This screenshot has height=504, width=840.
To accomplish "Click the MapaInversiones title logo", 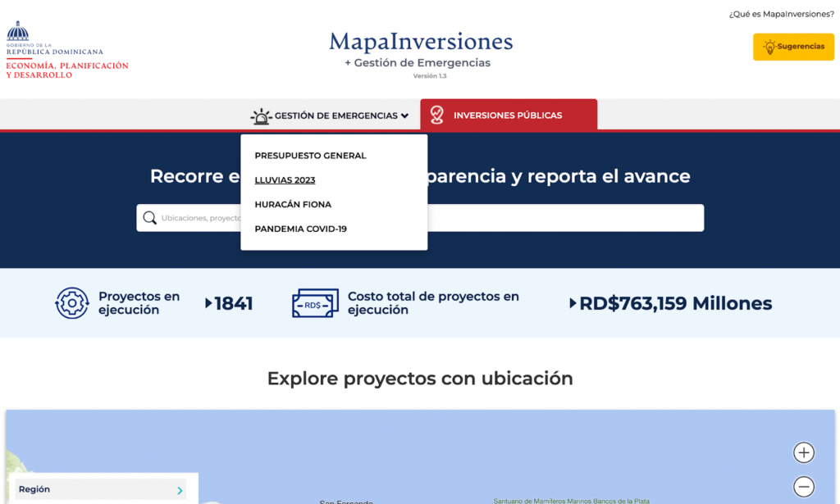I will pyautogui.click(x=421, y=42).
